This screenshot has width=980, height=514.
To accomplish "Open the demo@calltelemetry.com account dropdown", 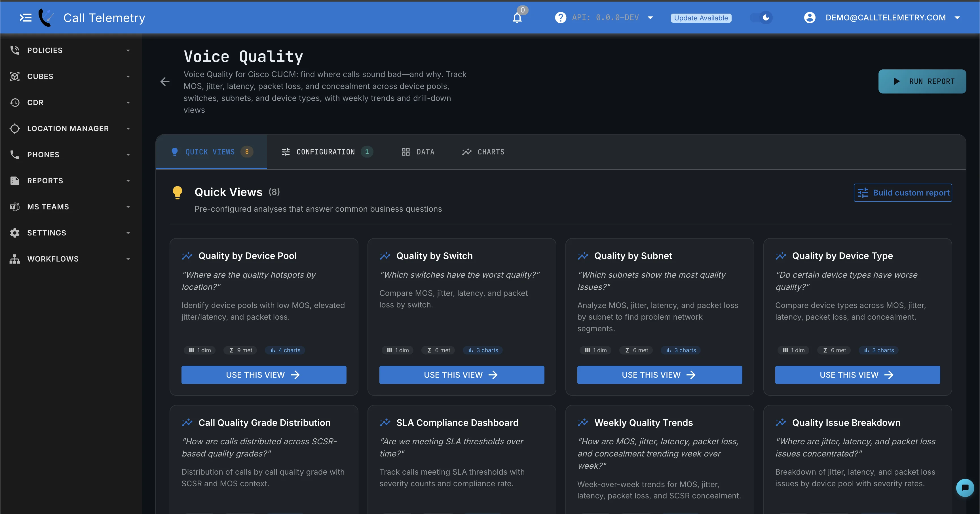I will click(x=957, y=18).
